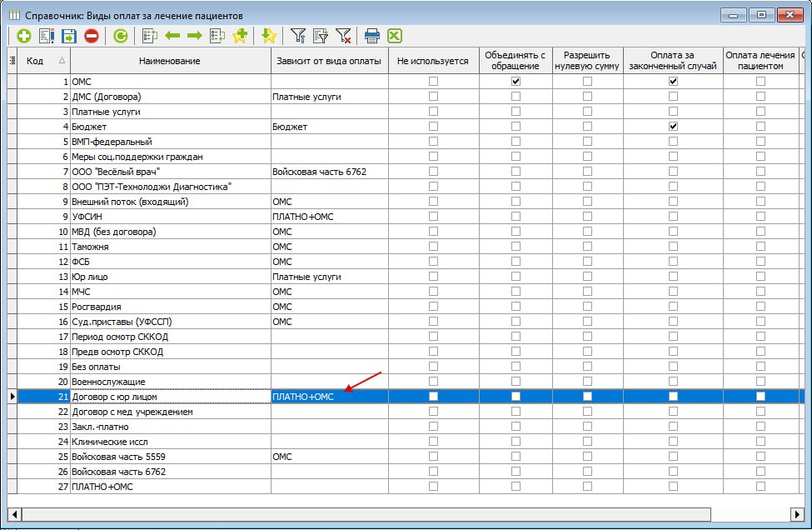Check 'Не используется' for Без оплаты row
This screenshot has width=812, height=530.
(433, 367)
